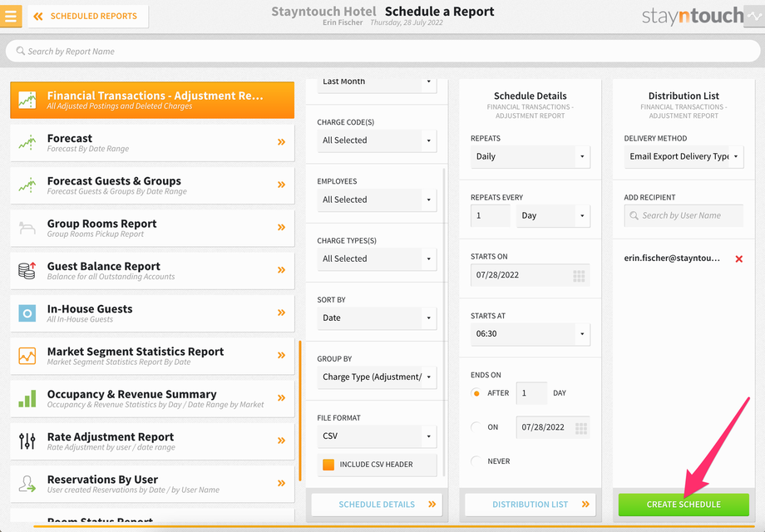Open the hamburger main menu
This screenshot has width=765, height=532.
point(11,16)
